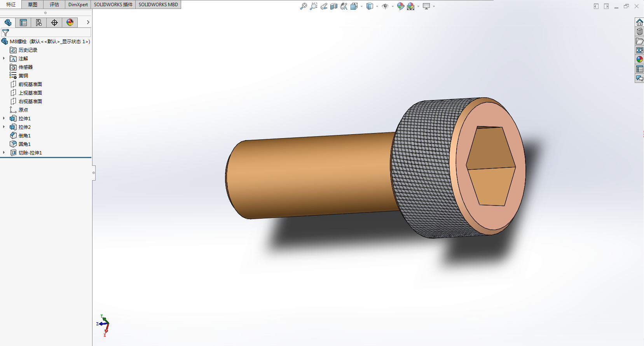Select the SOLIDWORKS 插件 tab
644x346 pixels.
point(113,5)
